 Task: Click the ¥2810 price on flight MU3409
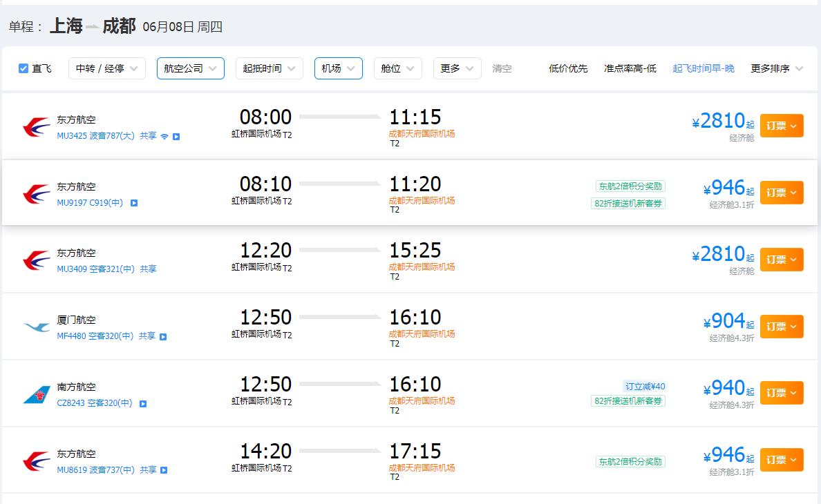click(x=723, y=254)
